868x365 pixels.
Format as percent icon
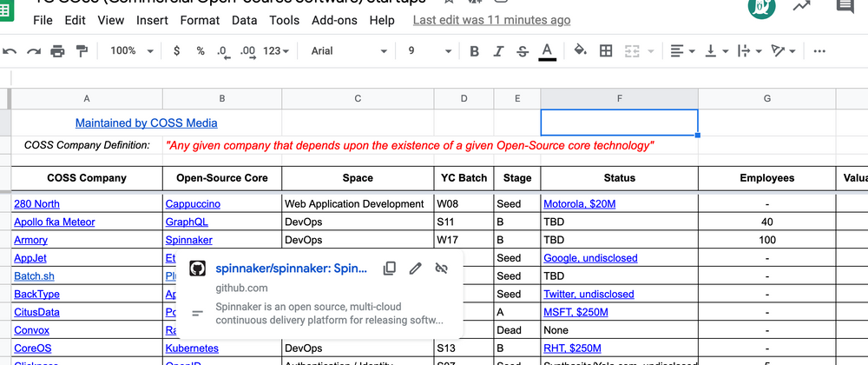click(201, 51)
